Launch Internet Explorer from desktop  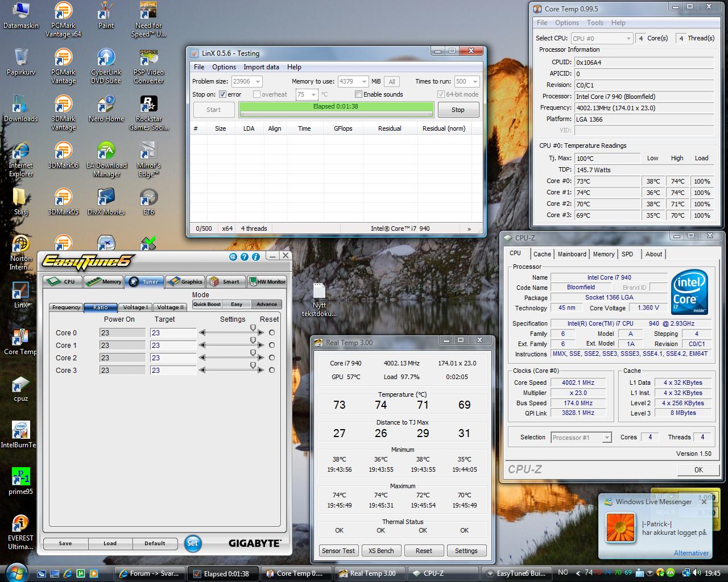click(21, 160)
